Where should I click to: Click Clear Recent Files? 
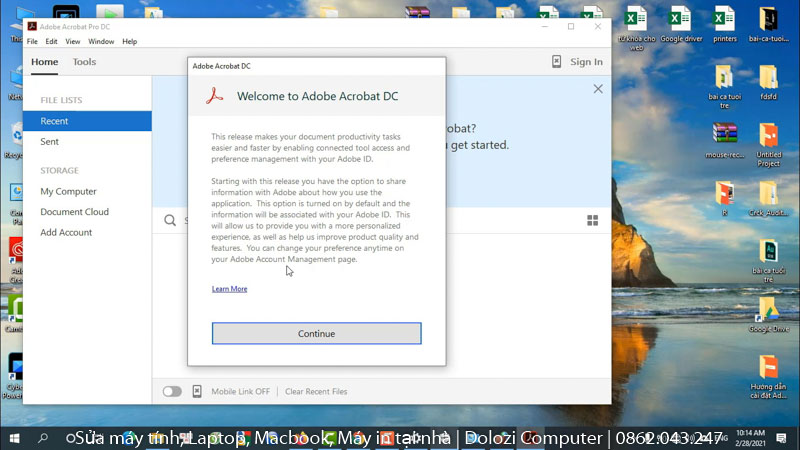click(x=316, y=391)
